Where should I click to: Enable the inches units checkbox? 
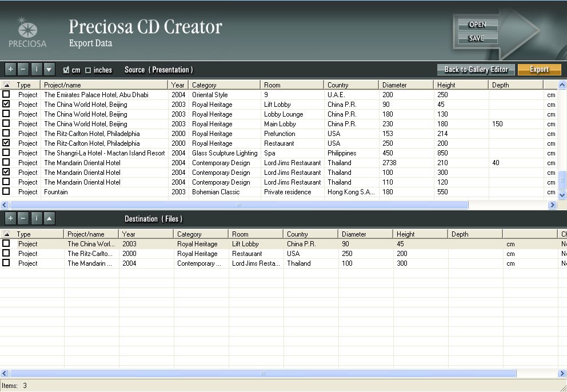[x=88, y=70]
